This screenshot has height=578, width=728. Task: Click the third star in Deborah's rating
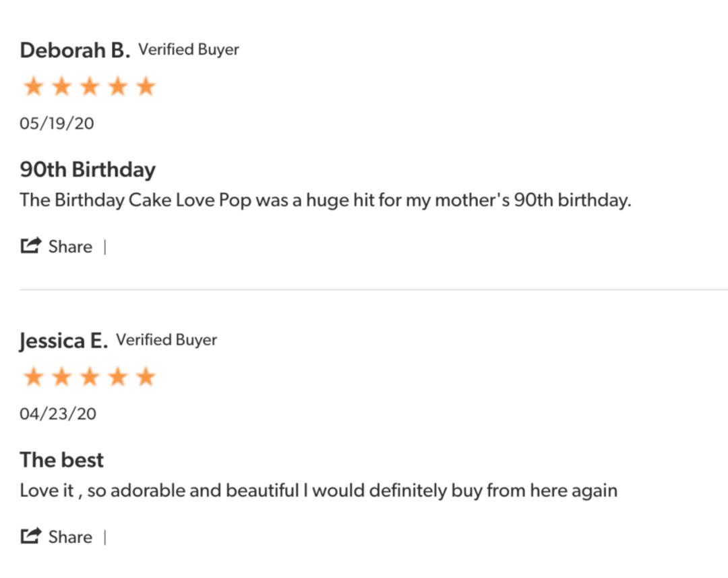(x=89, y=87)
